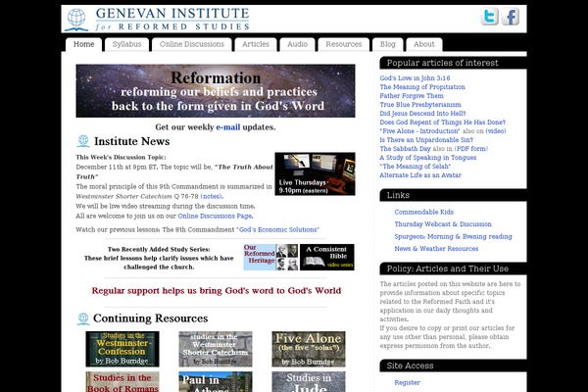
Task: Open the Live Thursdays video thumbnail
Action: 315,173
